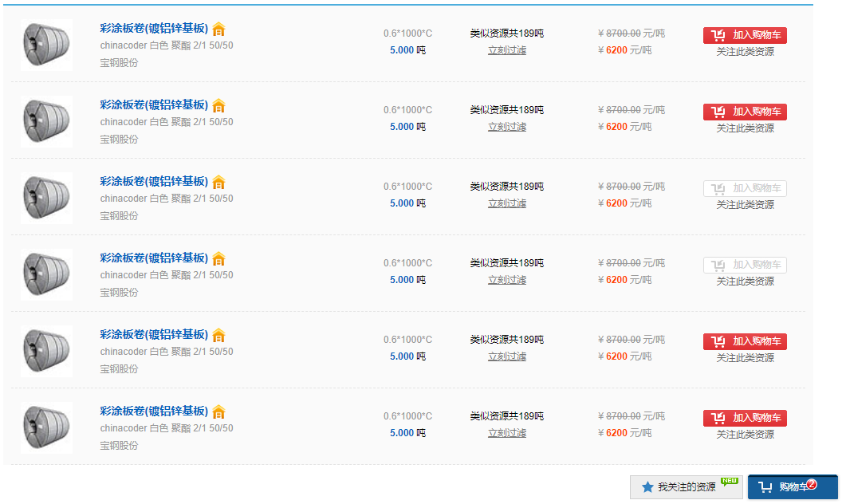
Task: Follow resource via 关注此类资源 in second row
Action: click(x=746, y=128)
